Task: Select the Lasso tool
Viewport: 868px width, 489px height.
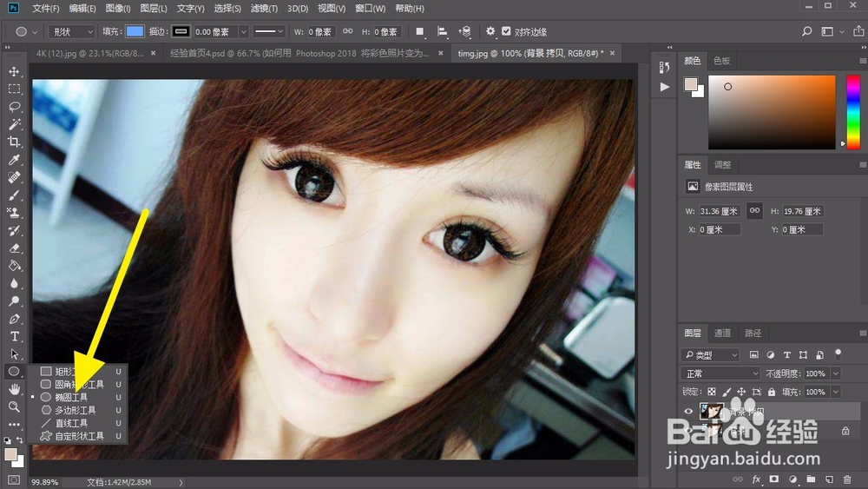Action: click(15, 107)
